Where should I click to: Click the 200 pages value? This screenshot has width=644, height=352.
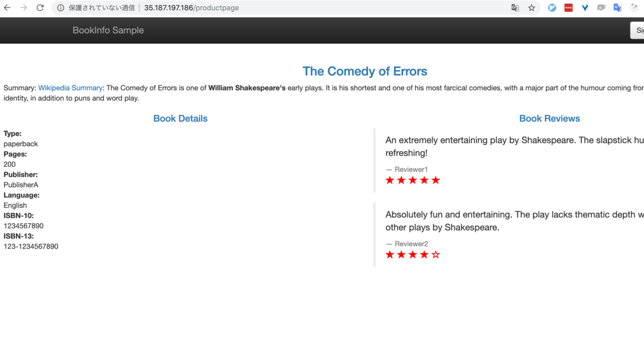pos(10,164)
